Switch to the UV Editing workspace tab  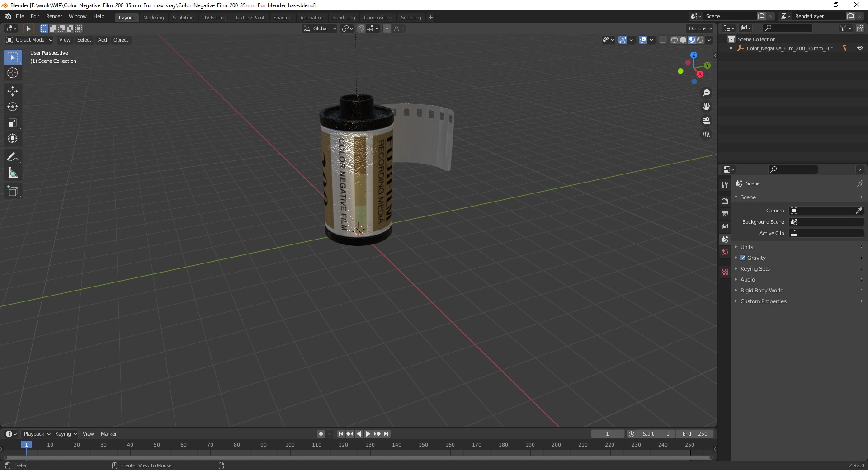tap(214, 18)
